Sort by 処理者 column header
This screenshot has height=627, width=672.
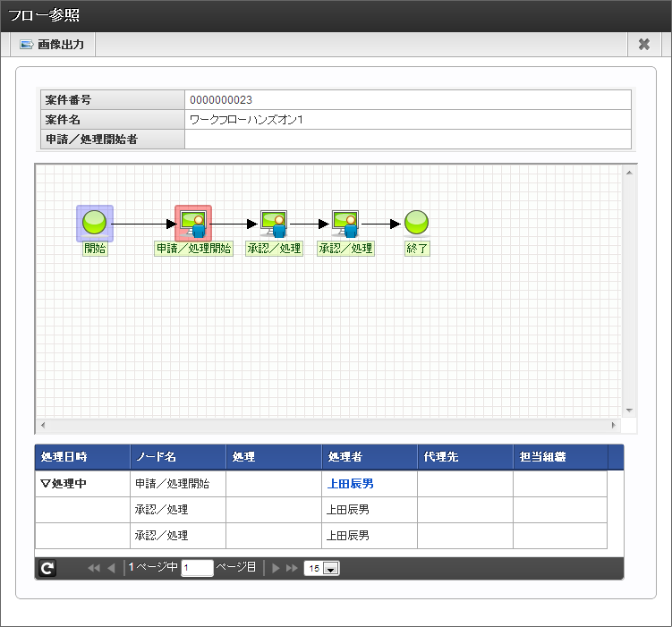tap(370, 457)
